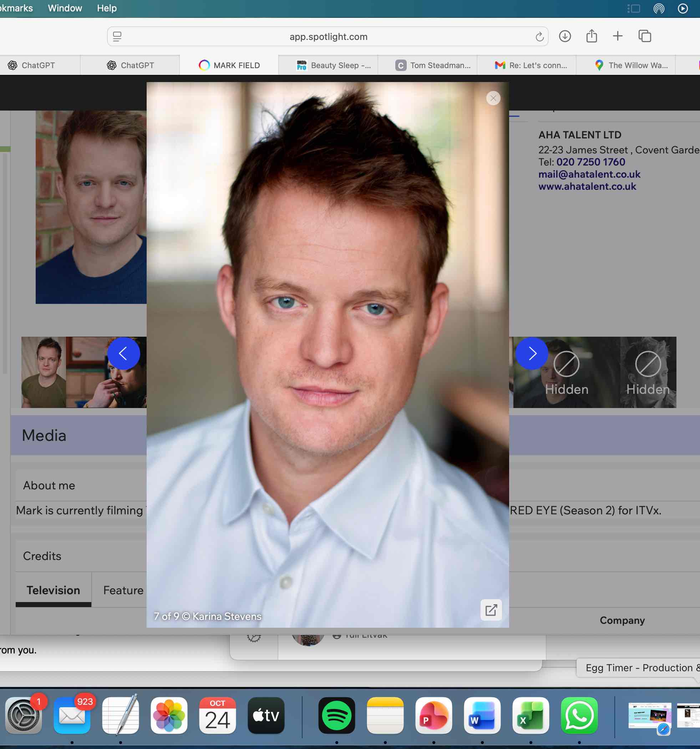Open the Safari downloads icon
Screen dimensions: 700x749
(x=565, y=36)
